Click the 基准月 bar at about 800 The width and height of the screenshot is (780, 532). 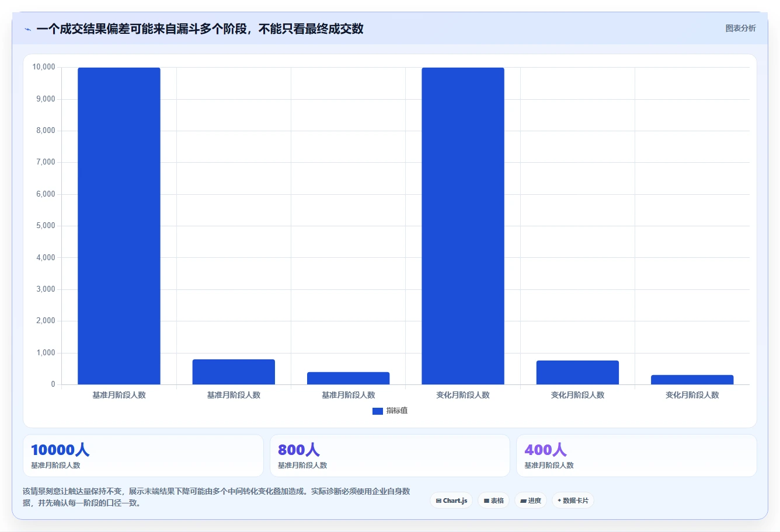click(234, 372)
